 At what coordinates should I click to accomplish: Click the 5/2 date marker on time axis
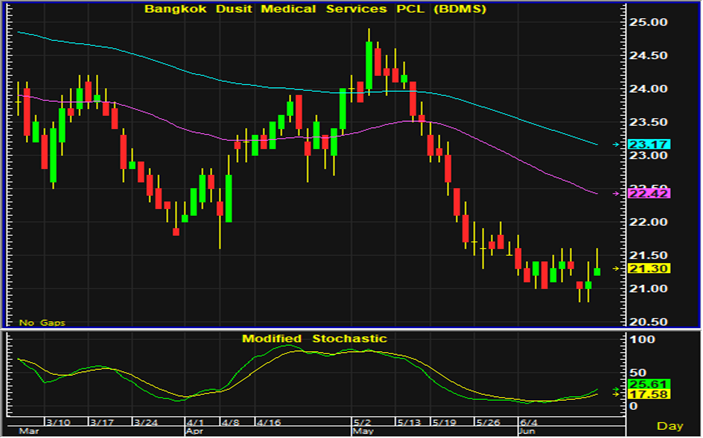363,422
